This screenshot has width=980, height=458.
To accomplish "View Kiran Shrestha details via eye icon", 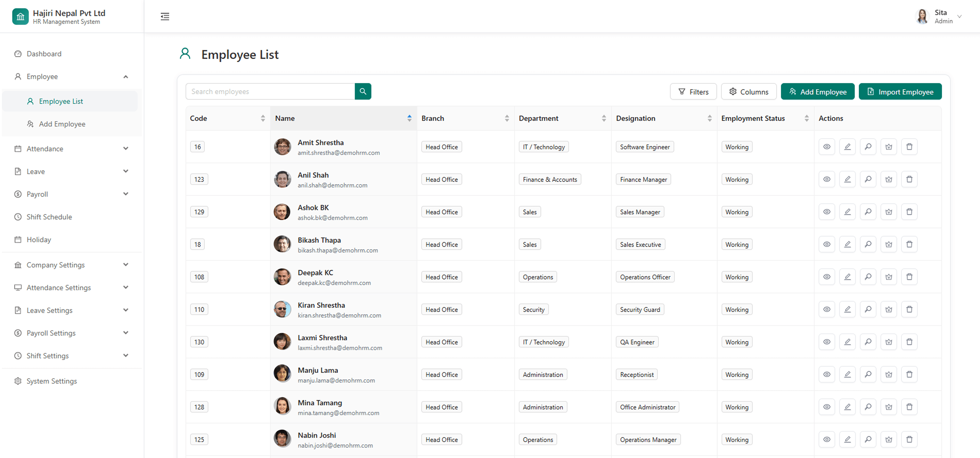I will [x=827, y=309].
